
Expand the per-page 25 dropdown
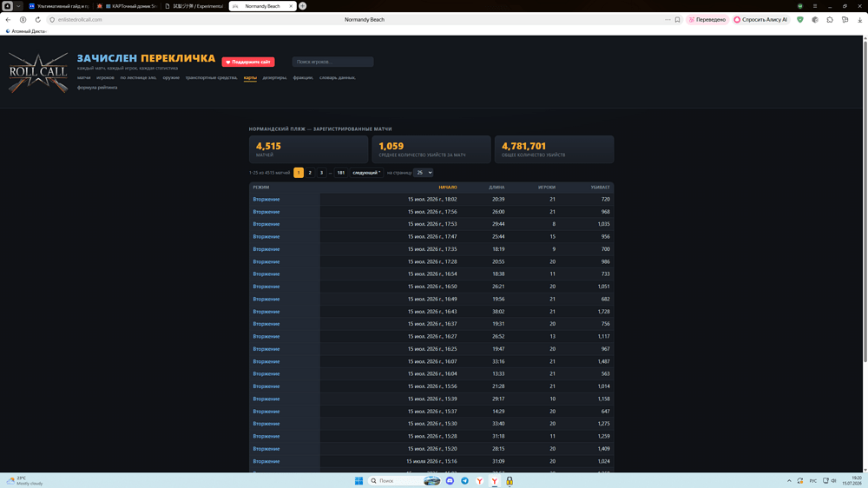(x=424, y=173)
